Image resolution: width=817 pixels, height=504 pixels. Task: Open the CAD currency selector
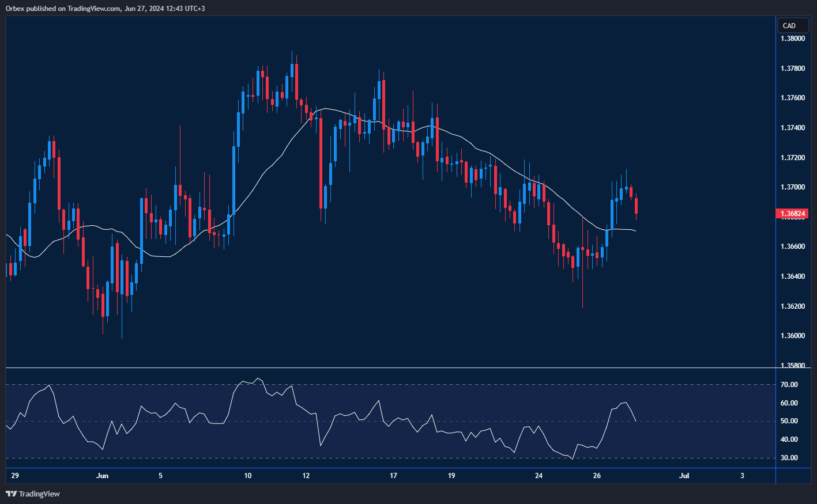[792, 25]
